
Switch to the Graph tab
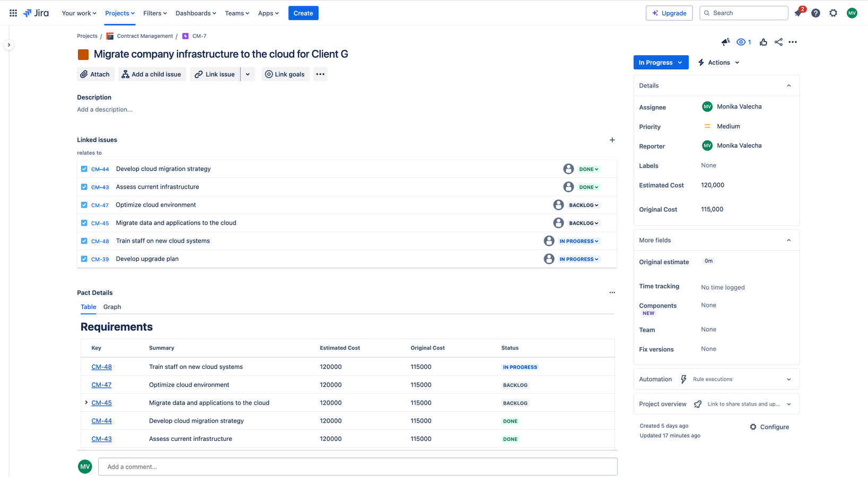point(112,307)
